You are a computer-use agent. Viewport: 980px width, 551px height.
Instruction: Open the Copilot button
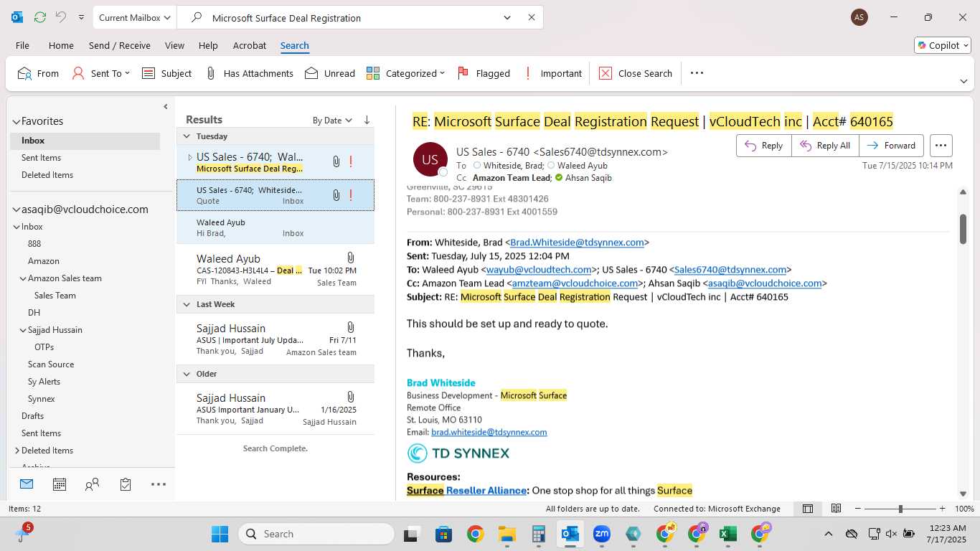(943, 45)
